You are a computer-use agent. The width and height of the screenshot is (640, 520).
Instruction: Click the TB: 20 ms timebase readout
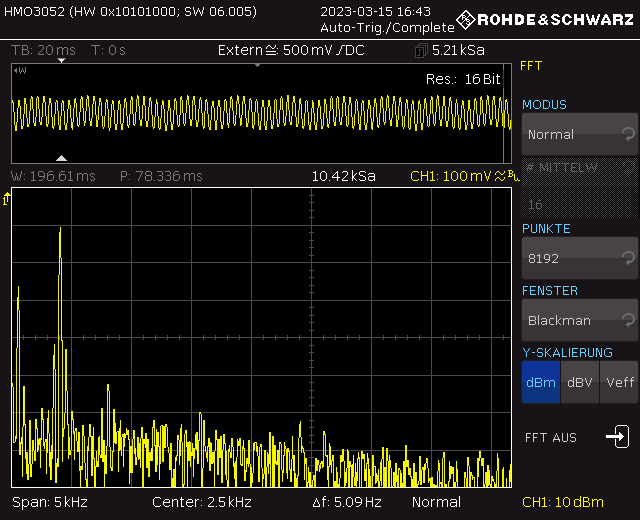click(43, 51)
